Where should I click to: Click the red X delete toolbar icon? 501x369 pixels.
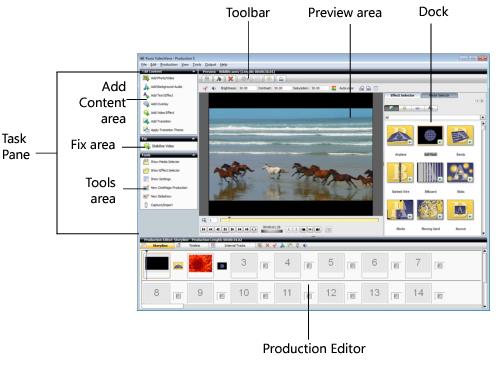pyautogui.click(x=230, y=79)
